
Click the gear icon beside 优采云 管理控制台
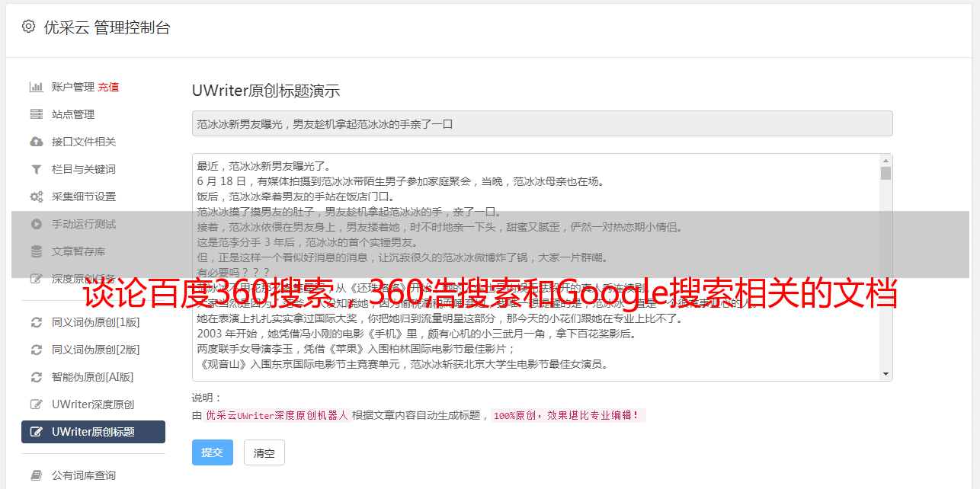[28, 27]
